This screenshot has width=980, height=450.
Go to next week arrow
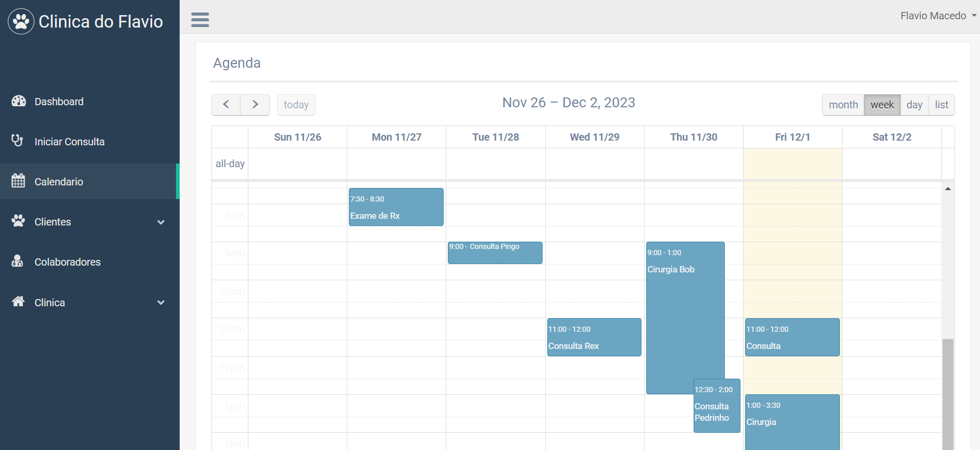click(255, 105)
